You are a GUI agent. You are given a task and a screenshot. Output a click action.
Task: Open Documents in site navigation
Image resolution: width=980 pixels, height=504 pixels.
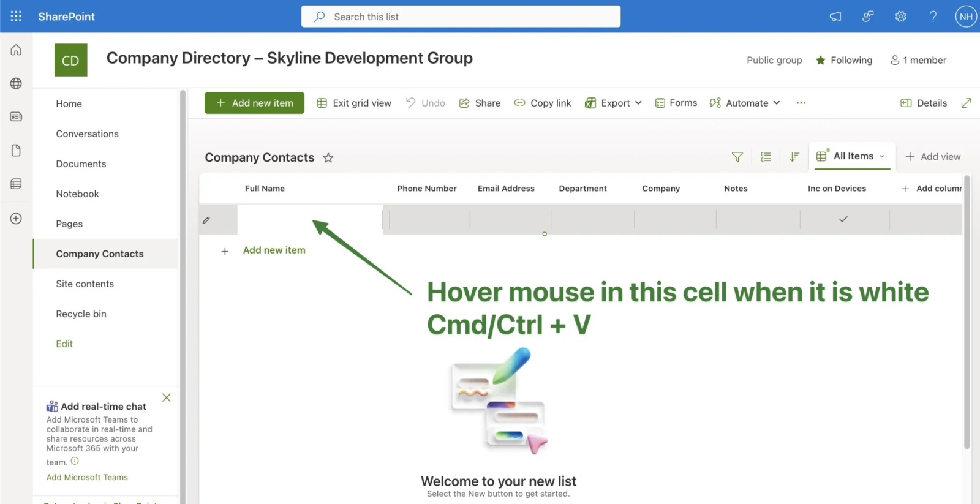81,164
